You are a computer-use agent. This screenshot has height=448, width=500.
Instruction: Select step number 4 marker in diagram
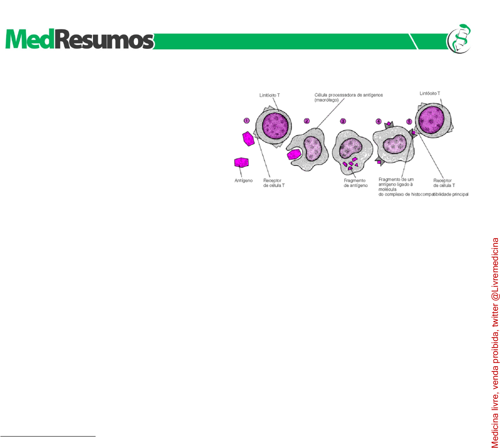tap(378, 121)
